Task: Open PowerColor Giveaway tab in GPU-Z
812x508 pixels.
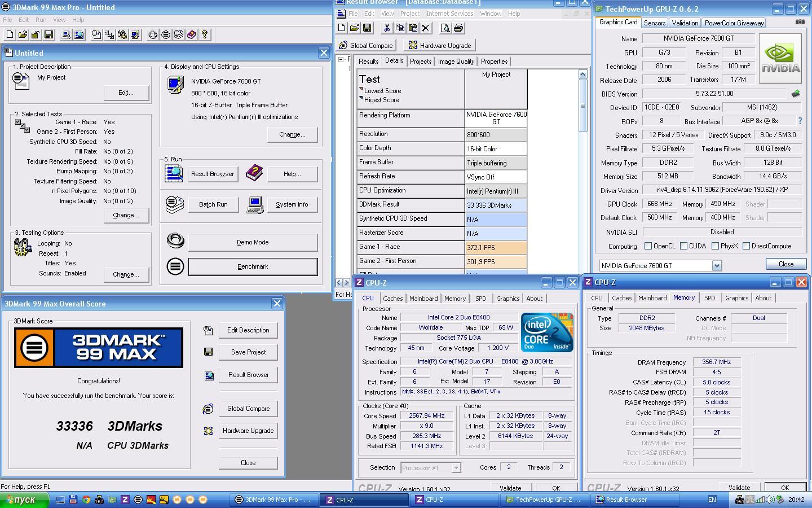Action: pyautogui.click(x=734, y=23)
